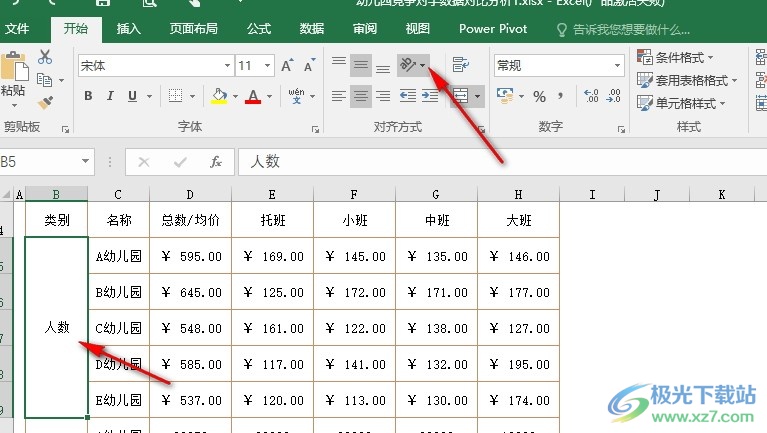
Task: Open 条件格式 conditional formatting menu
Action: point(676,58)
